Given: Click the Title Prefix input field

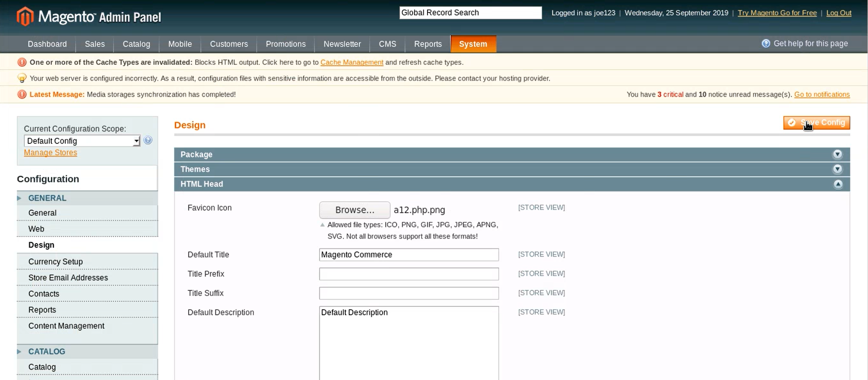Looking at the screenshot, I should (409, 274).
